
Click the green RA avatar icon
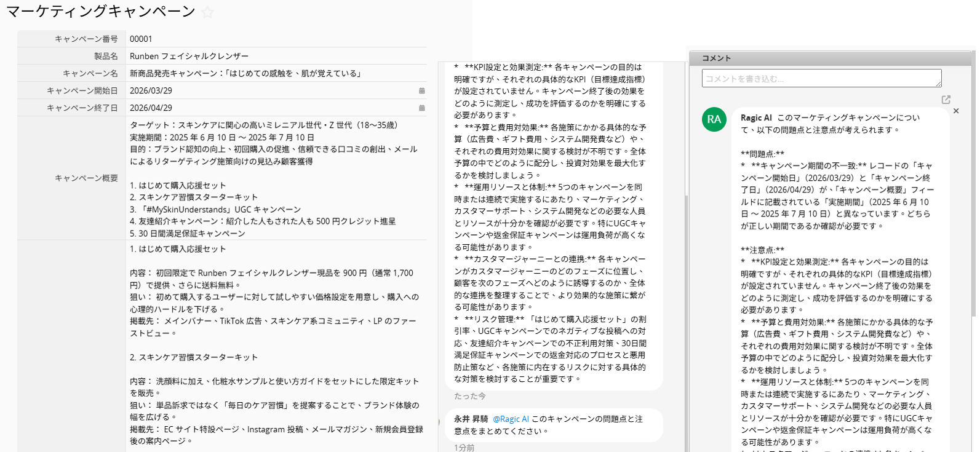(x=714, y=119)
